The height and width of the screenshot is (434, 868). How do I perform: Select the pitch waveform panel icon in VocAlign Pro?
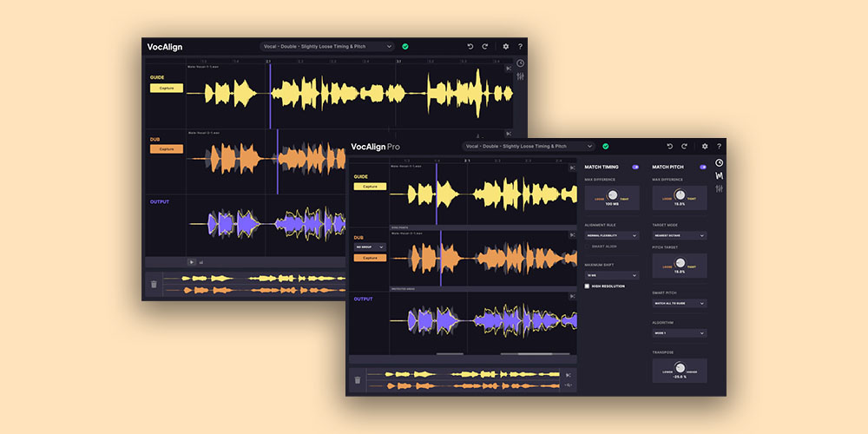(719, 176)
